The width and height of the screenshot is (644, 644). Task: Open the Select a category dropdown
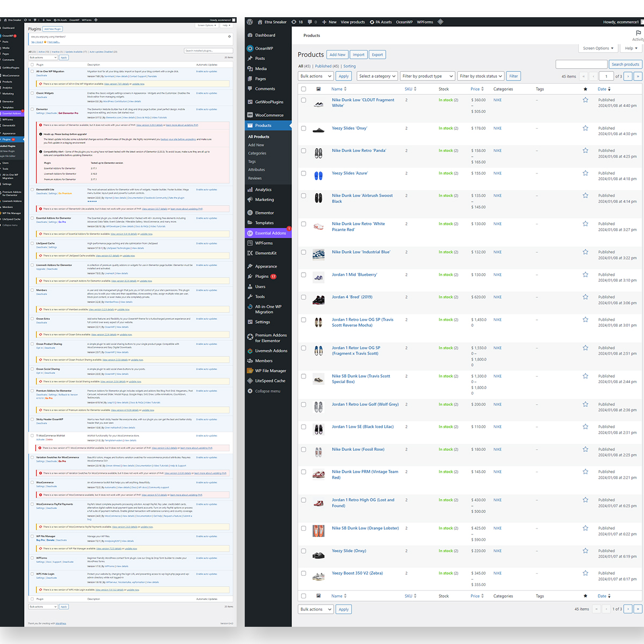tap(377, 76)
